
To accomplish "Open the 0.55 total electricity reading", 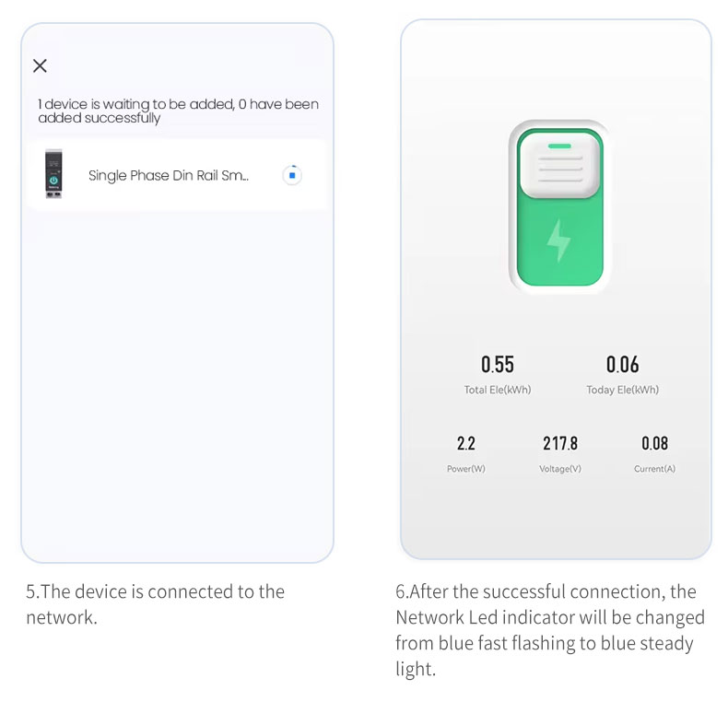I will point(498,364).
